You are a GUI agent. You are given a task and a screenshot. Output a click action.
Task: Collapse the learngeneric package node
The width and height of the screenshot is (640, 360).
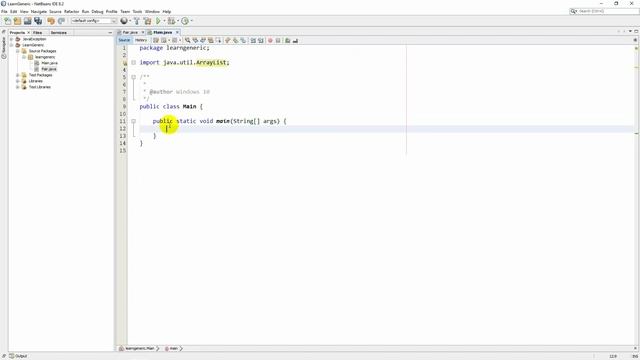24,57
